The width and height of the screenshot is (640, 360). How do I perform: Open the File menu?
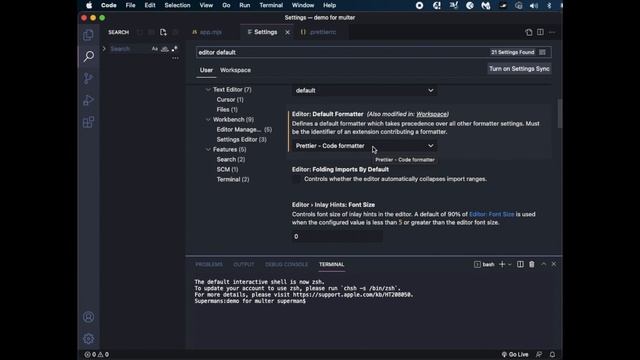click(130, 5)
